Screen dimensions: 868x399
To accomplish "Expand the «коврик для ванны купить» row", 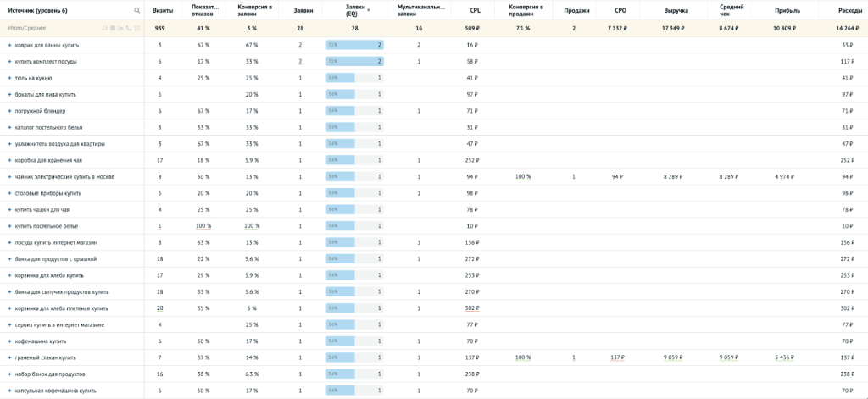I will [x=9, y=45].
